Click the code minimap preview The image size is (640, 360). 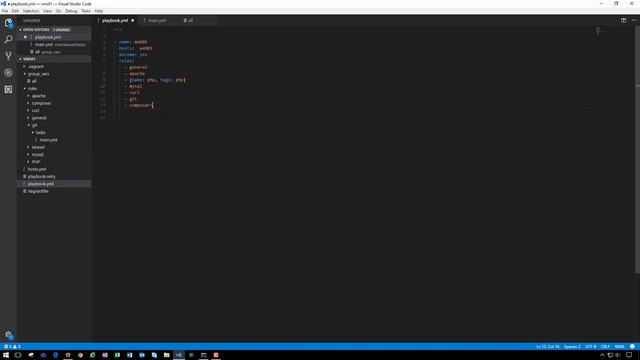click(x=600, y=31)
